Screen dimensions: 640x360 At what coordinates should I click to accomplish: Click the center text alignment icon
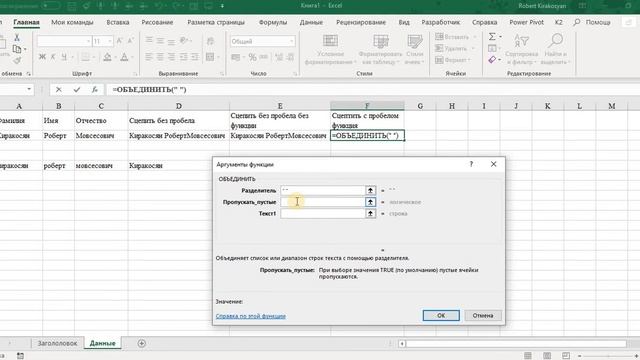(160, 57)
